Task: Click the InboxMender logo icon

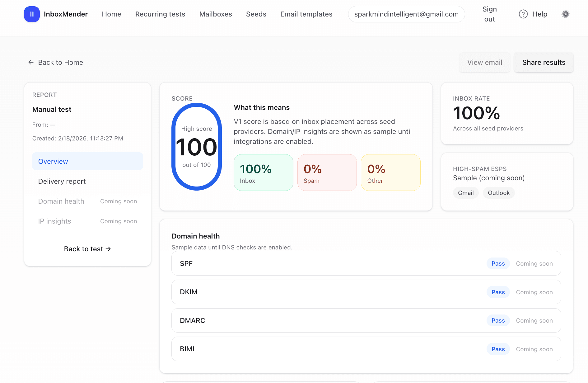Action: click(x=32, y=14)
